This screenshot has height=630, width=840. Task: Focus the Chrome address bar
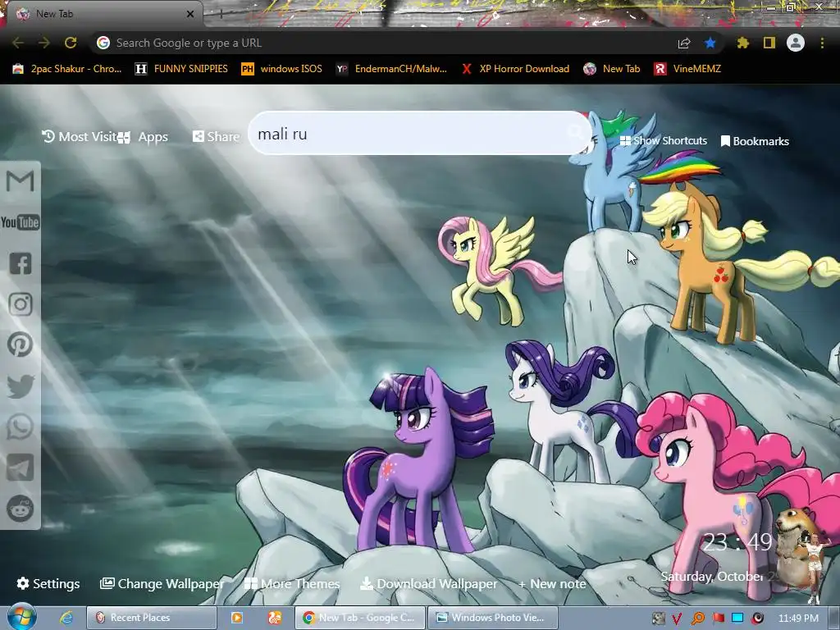[x=386, y=43]
